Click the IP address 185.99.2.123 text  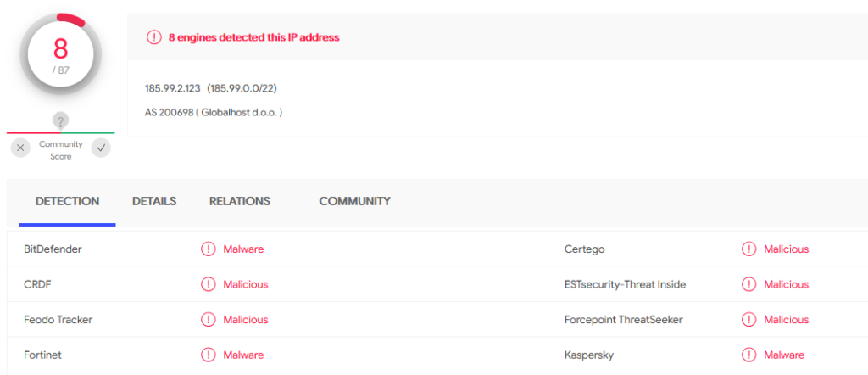coord(173,88)
